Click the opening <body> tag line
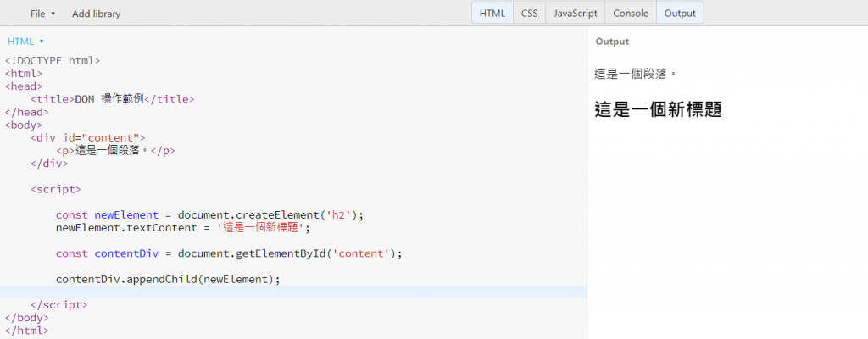Viewport: 868px width, 339px height. 23,125
